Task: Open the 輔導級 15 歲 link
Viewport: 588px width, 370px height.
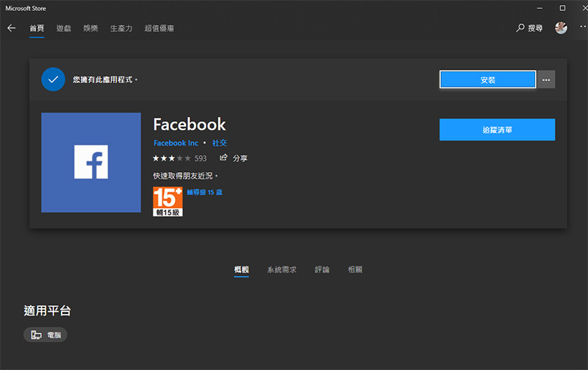Action: point(204,192)
